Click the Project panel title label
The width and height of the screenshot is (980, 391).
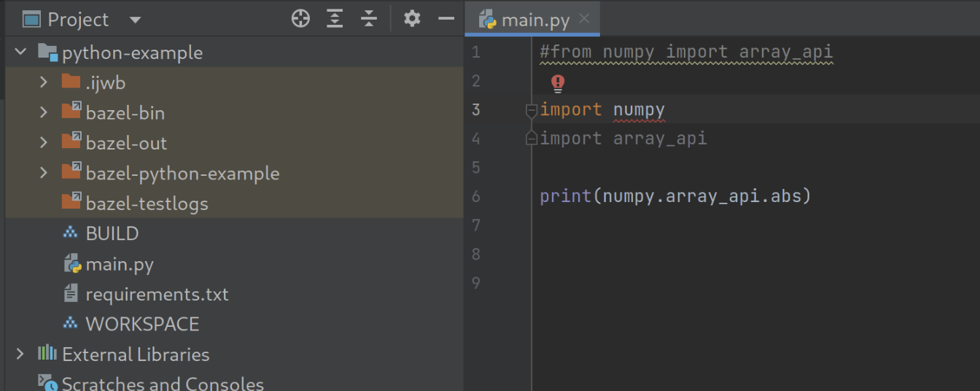(x=78, y=20)
